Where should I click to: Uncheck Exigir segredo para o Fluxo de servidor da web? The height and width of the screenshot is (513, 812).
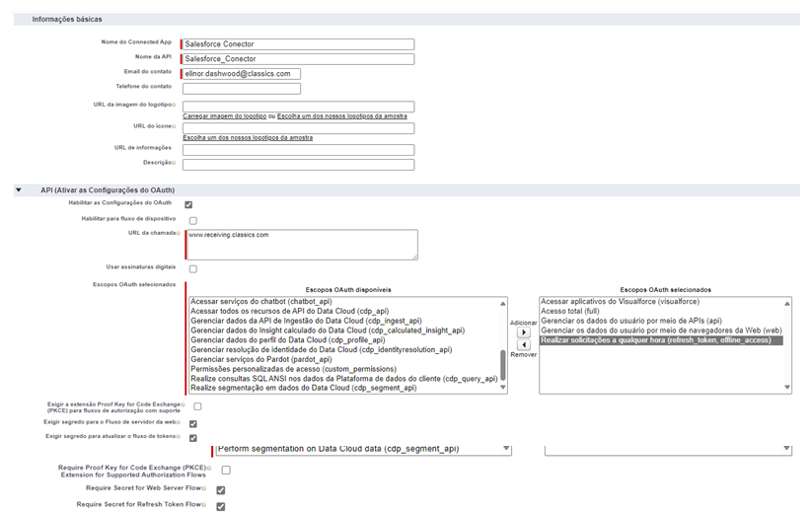193,423
